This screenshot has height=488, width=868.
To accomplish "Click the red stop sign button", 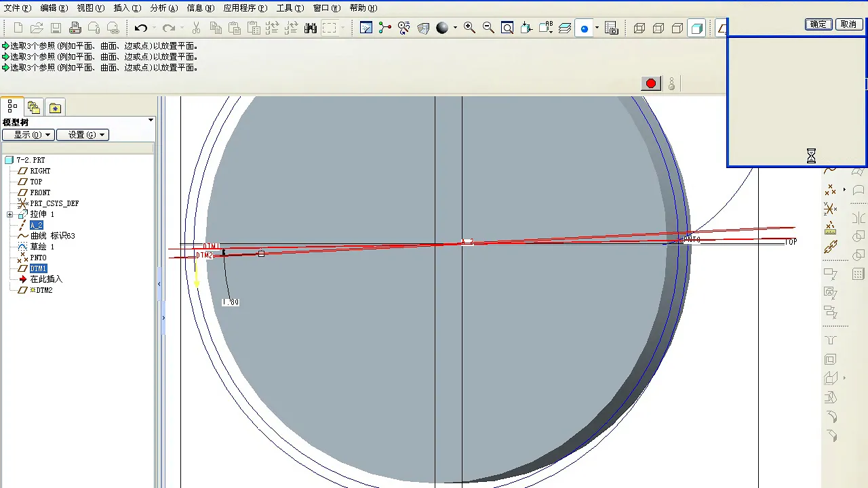I will click(x=651, y=83).
